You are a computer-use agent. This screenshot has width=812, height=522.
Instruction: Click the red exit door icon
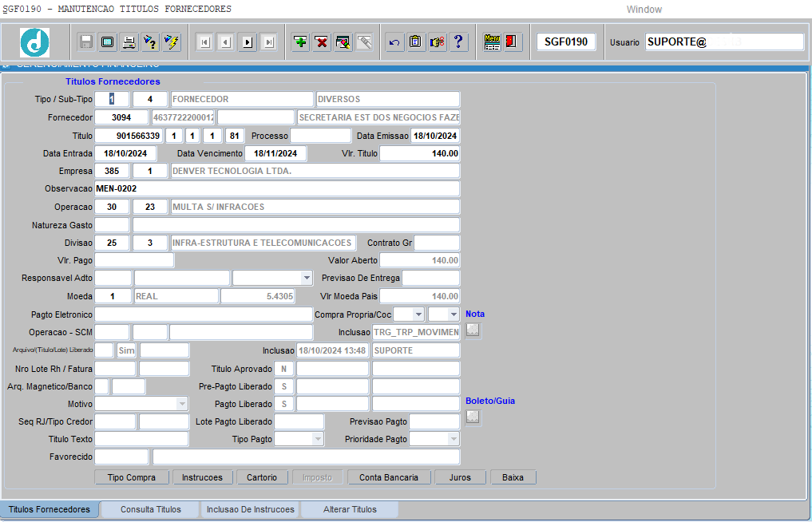[512, 42]
